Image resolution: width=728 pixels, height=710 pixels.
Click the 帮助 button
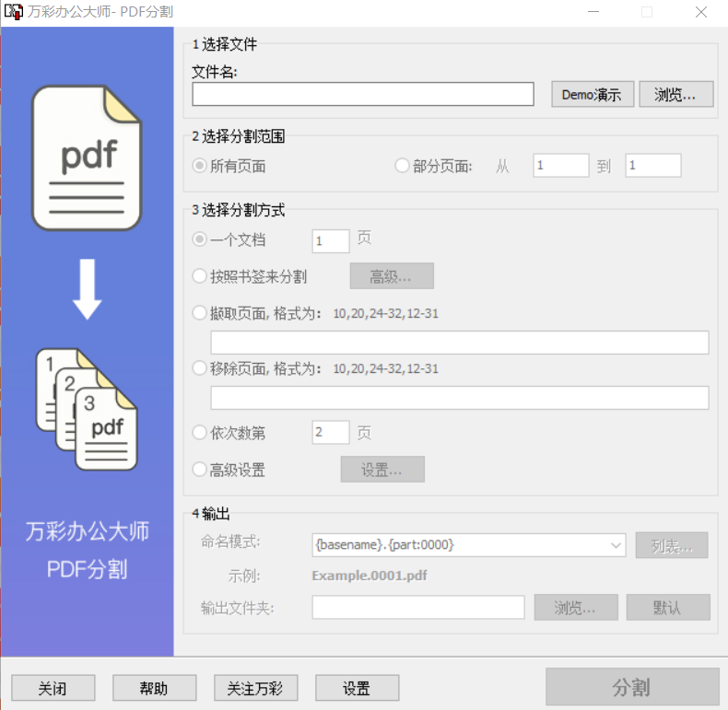tap(154, 688)
